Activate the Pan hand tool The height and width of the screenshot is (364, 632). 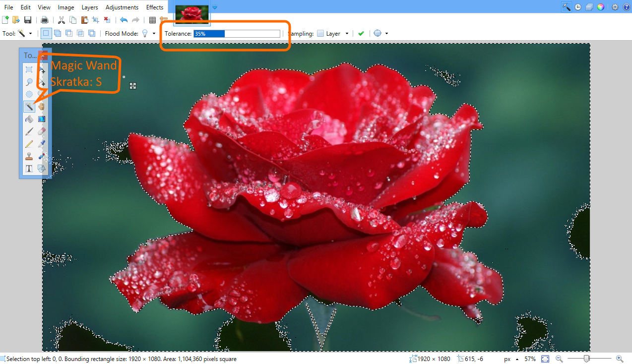(x=42, y=106)
